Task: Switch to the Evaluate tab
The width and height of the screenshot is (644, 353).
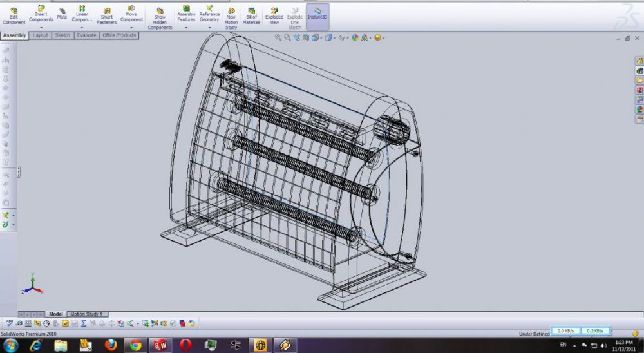Action: (87, 35)
